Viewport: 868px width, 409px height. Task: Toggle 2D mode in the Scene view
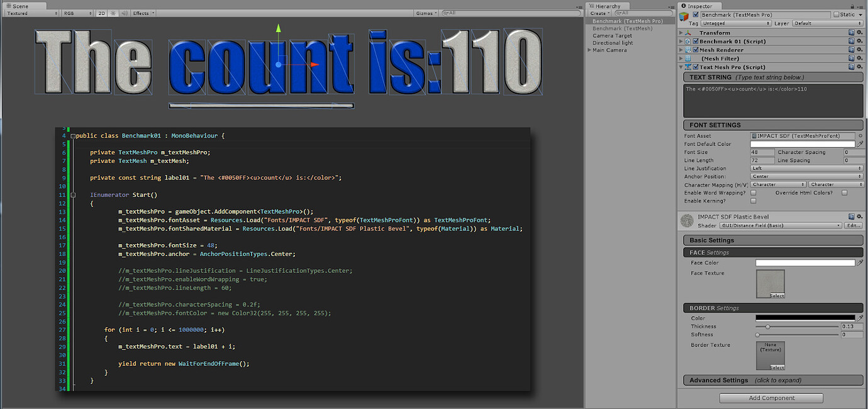pyautogui.click(x=101, y=13)
